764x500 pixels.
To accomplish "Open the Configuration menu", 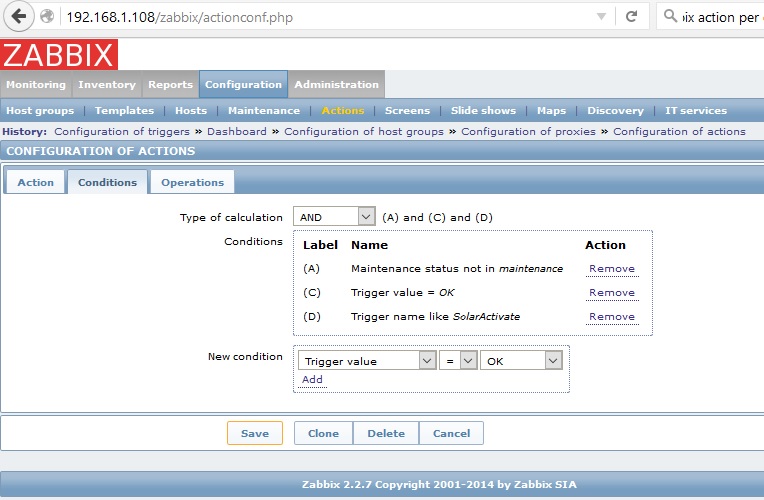I will click(243, 84).
